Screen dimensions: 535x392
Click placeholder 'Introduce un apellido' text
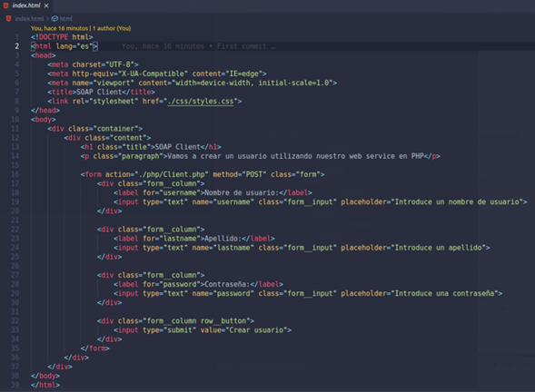click(x=439, y=248)
